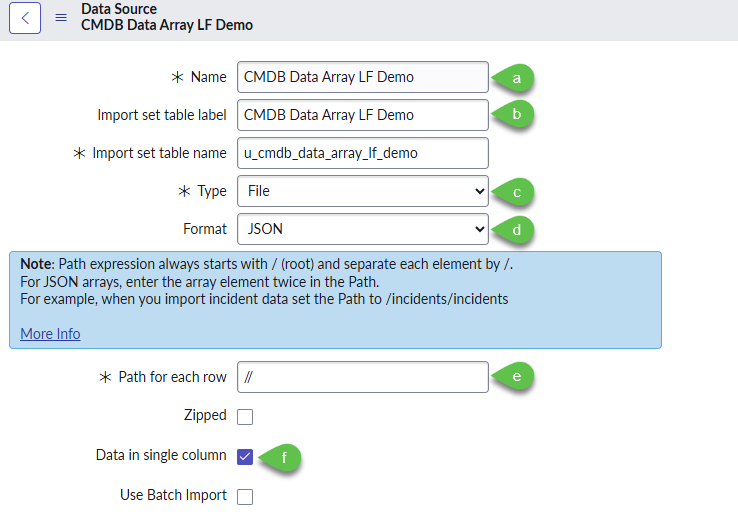Expand the Format dropdown showing JSON
Image resolution: width=738 pixels, height=527 pixels.
tap(362, 229)
